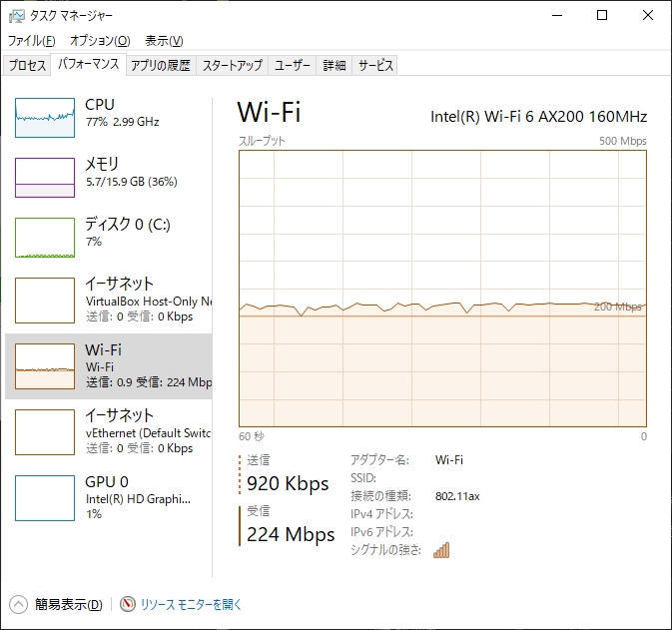This screenshot has height=630, width=672.
Task: Click the ディスク 0 (C:) graph icon
Action: 45,238
